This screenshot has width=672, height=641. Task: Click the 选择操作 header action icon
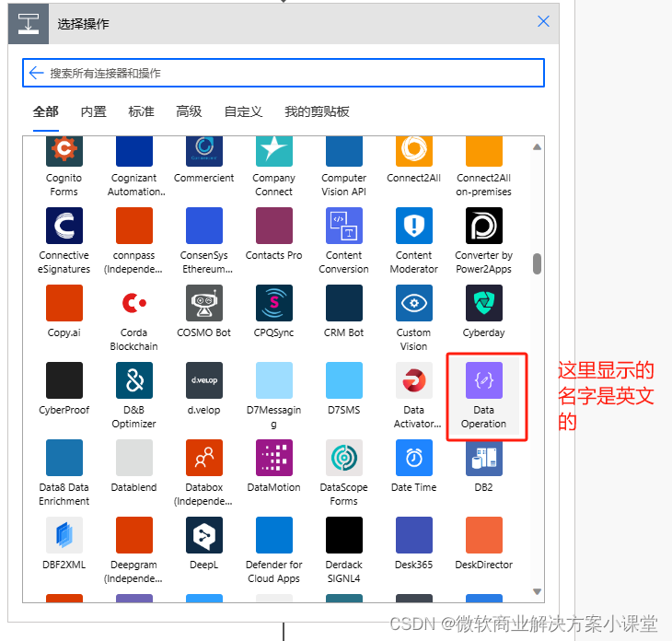point(29,24)
